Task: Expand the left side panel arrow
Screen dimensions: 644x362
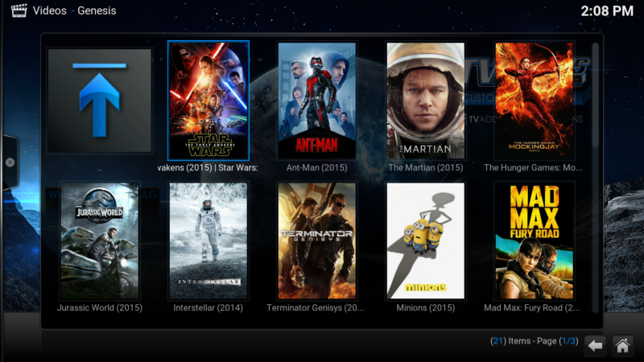Action: coord(10,162)
